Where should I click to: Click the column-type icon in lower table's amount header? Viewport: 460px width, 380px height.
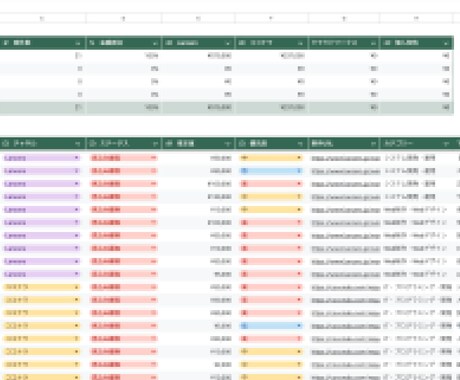[x=169, y=144]
